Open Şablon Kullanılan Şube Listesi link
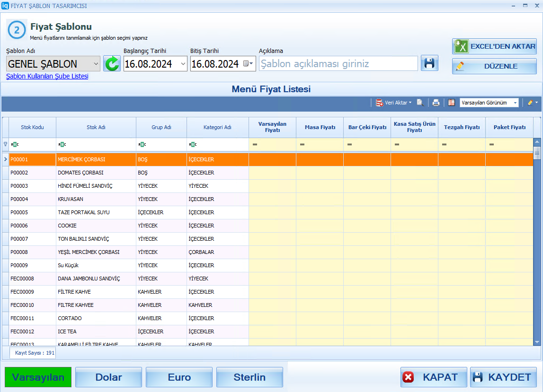The height and width of the screenshot is (392, 543). coord(47,76)
